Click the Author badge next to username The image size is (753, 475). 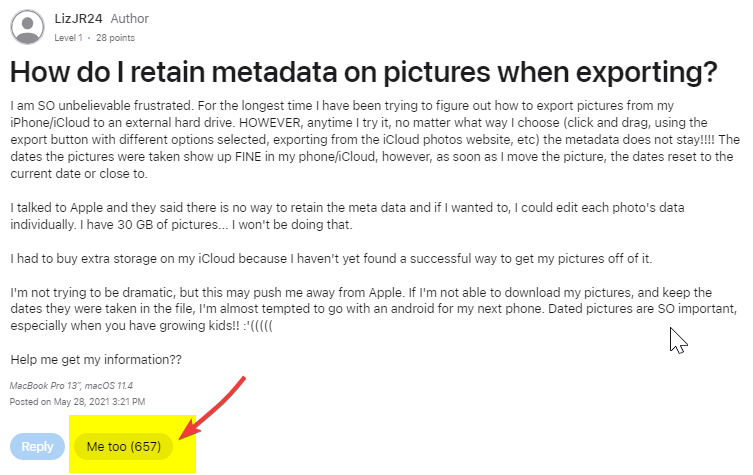point(130,19)
